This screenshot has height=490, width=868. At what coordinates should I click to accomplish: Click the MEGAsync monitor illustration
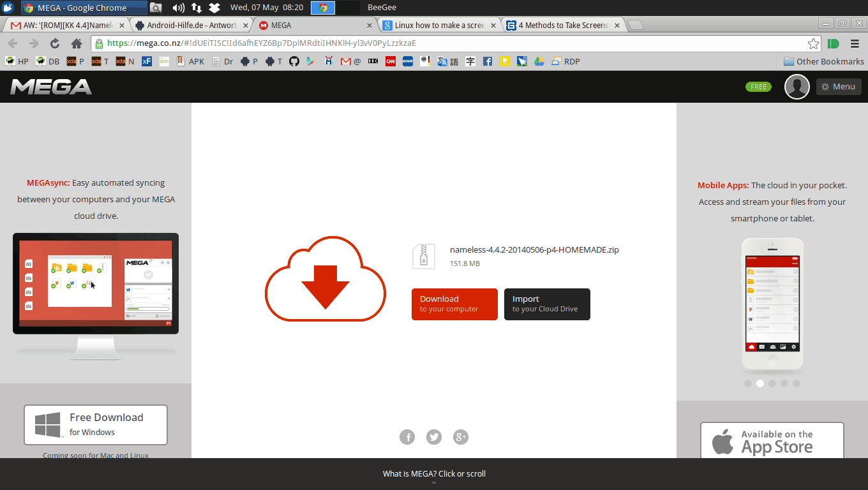click(x=96, y=296)
